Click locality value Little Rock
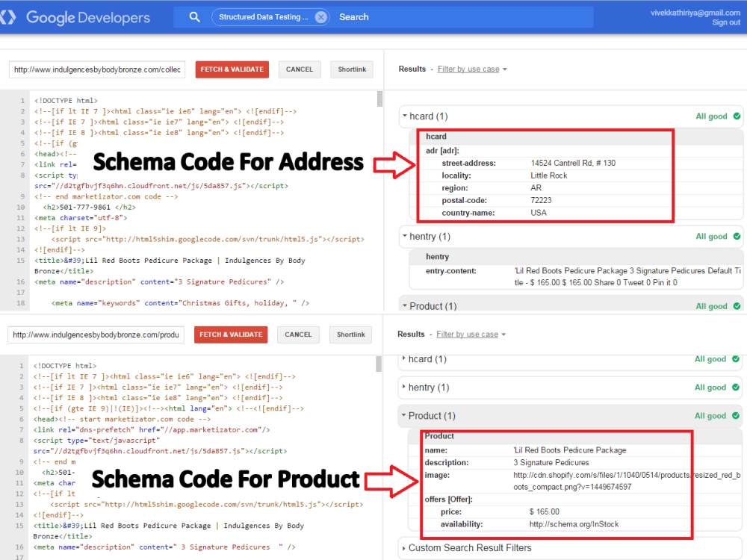The width and height of the screenshot is (747, 560). coord(549,175)
